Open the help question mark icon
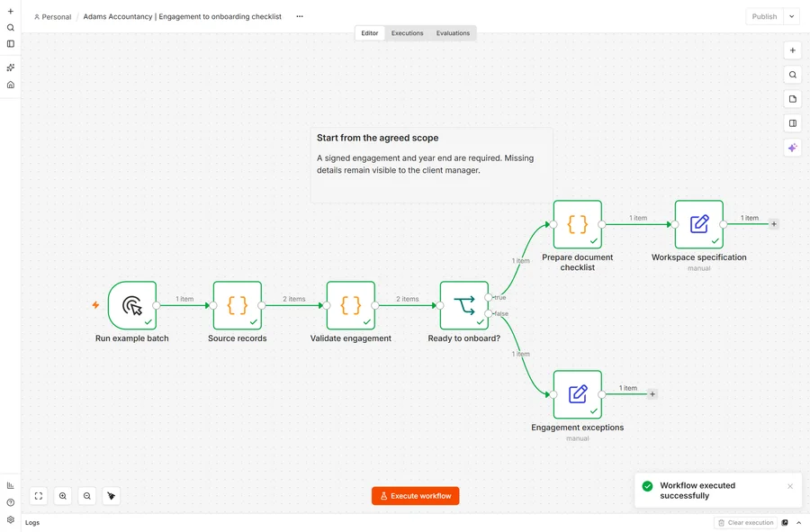The width and height of the screenshot is (810, 532). click(x=10, y=502)
